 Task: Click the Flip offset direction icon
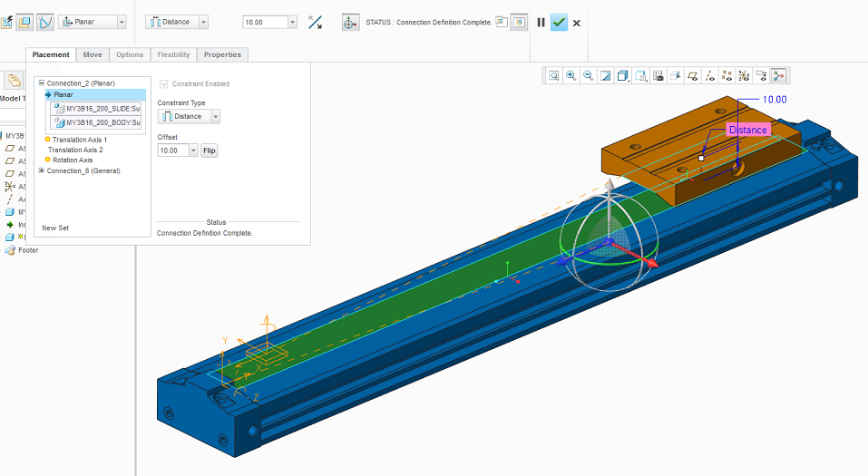315,22
